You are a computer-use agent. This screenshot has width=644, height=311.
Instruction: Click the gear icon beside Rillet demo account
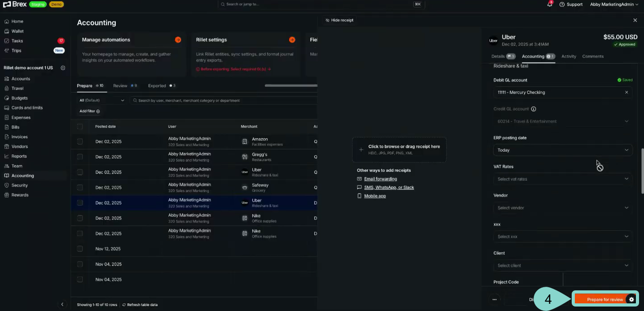click(63, 68)
